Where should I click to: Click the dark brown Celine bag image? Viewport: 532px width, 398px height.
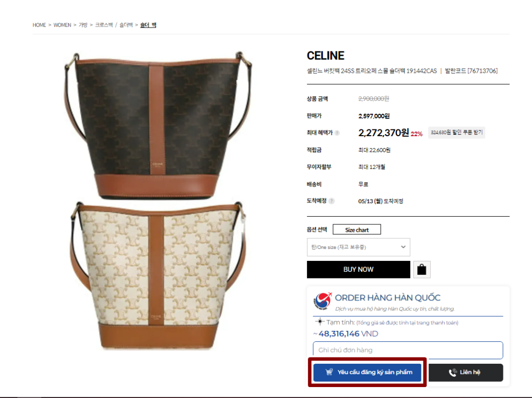[157, 126]
